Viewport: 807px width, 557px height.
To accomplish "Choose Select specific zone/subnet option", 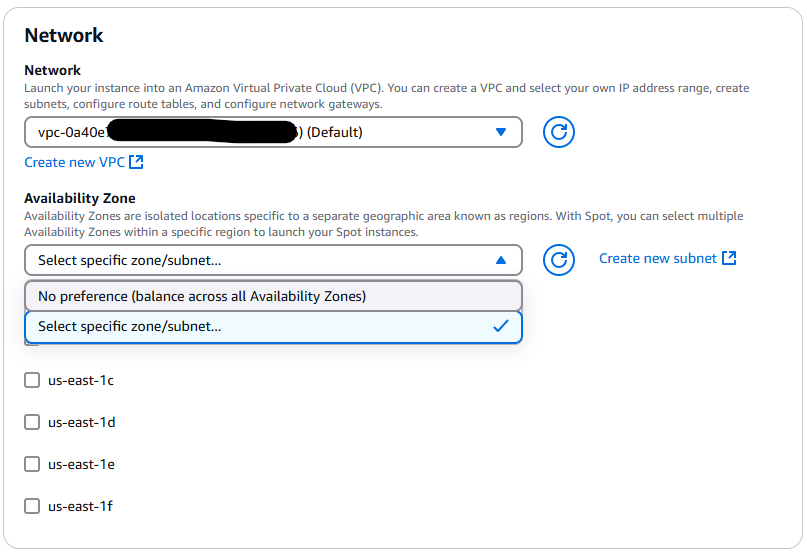I will (273, 326).
